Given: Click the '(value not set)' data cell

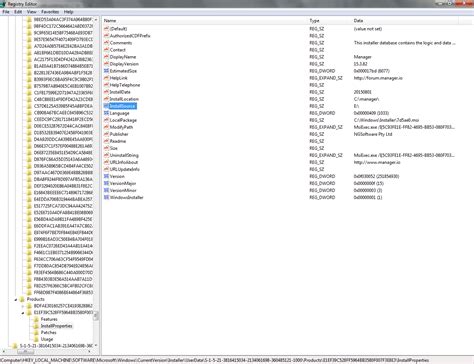Looking at the screenshot, I should tap(368, 29).
